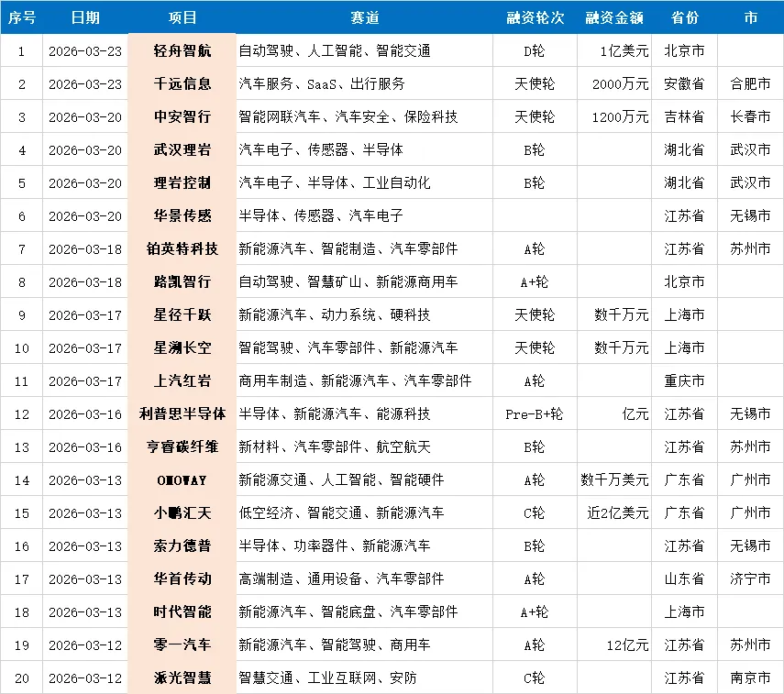Viewport: 784px width, 694px height.
Task: Click the 安徽省 province cell
Action: [x=684, y=83]
